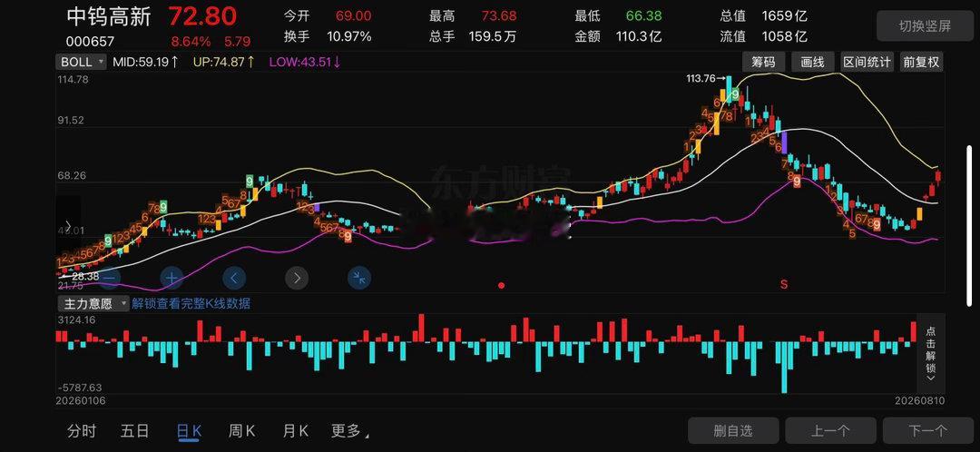980x452 pixels.
Task: Shift chart left with the left arrow icon
Action: (234, 278)
